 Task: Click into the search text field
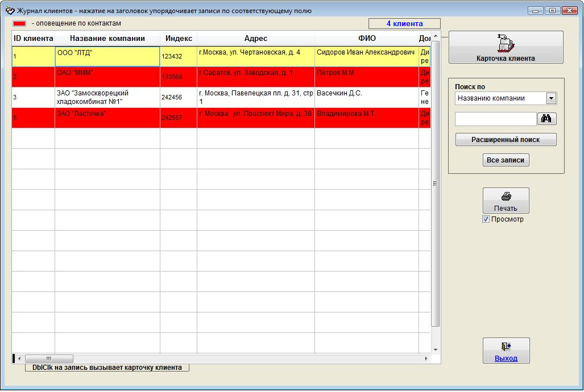[495, 119]
